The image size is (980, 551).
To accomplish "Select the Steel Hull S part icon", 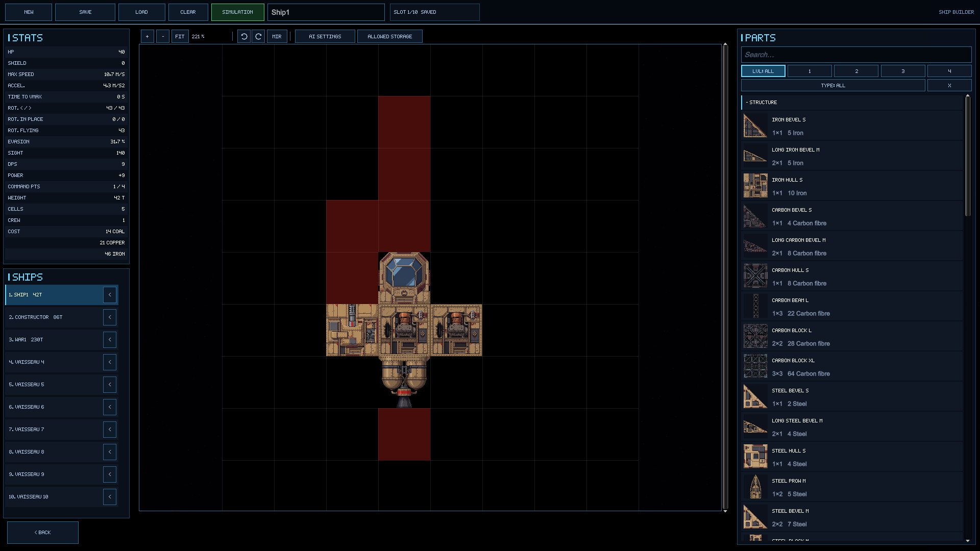I will pyautogui.click(x=755, y=457).
